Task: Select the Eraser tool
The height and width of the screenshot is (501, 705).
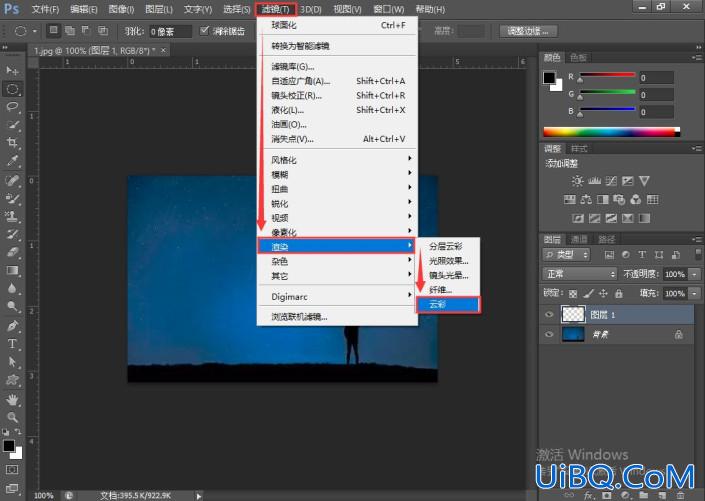Action: (12, 252)
